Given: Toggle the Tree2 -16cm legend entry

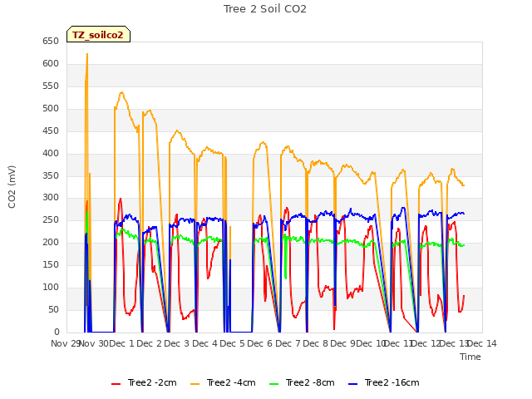Looking at the screenshot, I should 384,382.
